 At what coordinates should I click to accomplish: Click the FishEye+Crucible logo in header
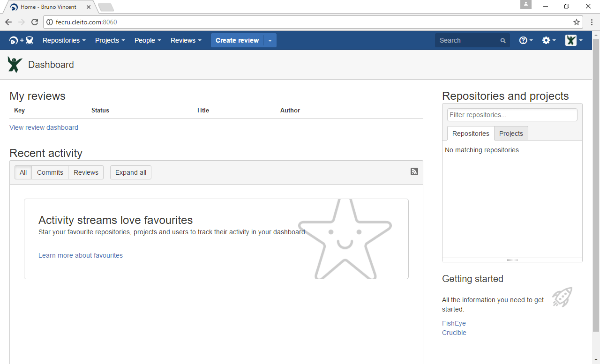(22, 40)
